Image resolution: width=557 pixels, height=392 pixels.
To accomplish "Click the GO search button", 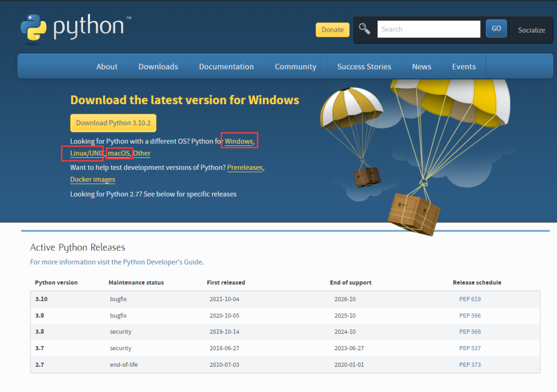I will 496,28.
